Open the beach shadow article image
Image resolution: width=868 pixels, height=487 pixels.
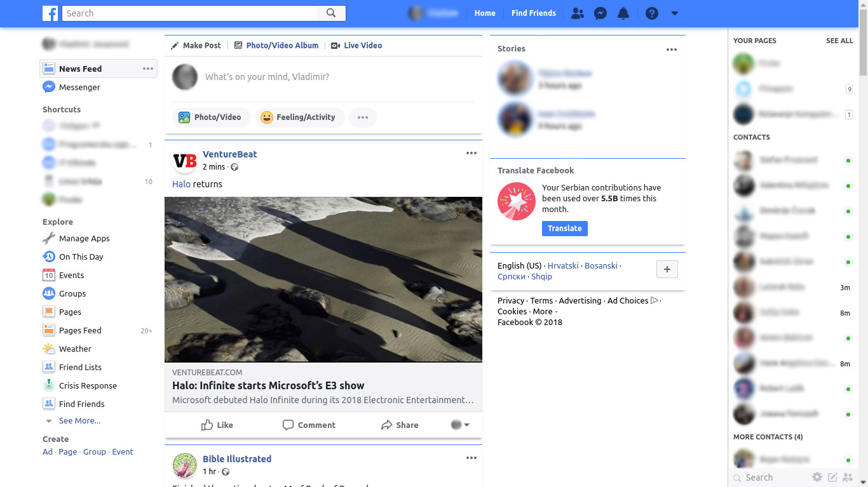click(x=323, y=279)
